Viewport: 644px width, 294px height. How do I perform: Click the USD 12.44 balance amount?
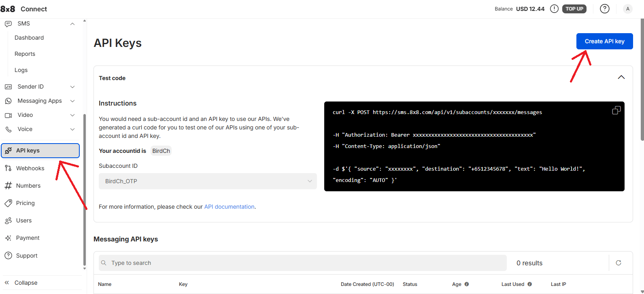point(530,9)
